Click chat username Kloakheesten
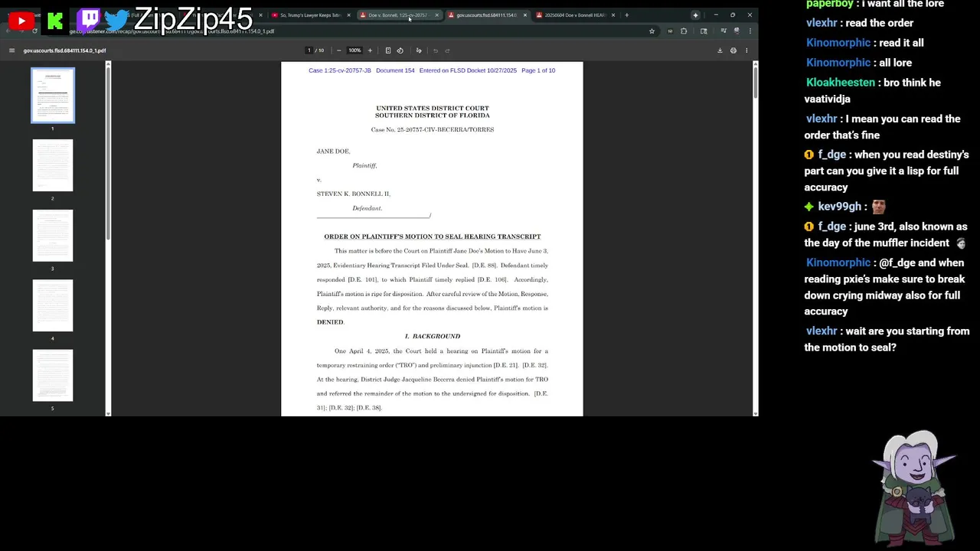 click(x=840, y=83)
